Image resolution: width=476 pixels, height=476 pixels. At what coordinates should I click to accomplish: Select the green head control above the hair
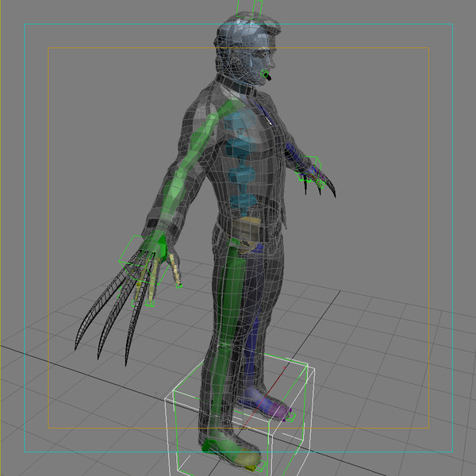coord(250,9)
